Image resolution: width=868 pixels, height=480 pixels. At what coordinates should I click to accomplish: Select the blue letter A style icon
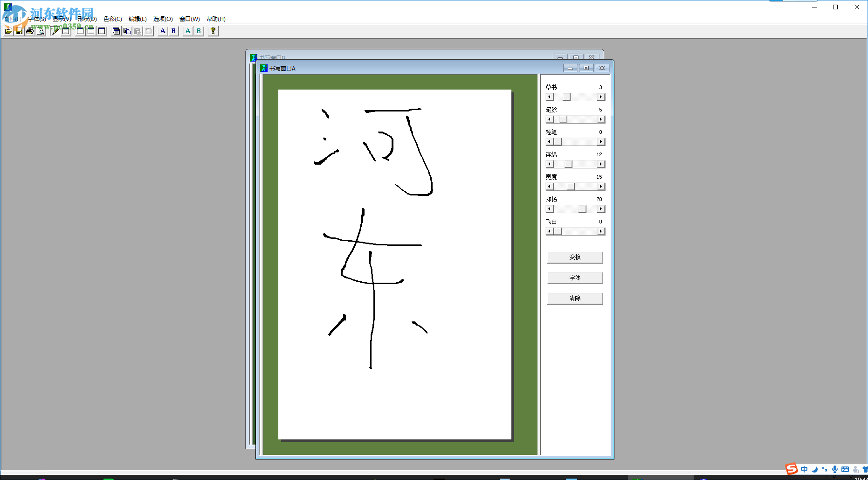pyautogui.click(x=163, y=31)
